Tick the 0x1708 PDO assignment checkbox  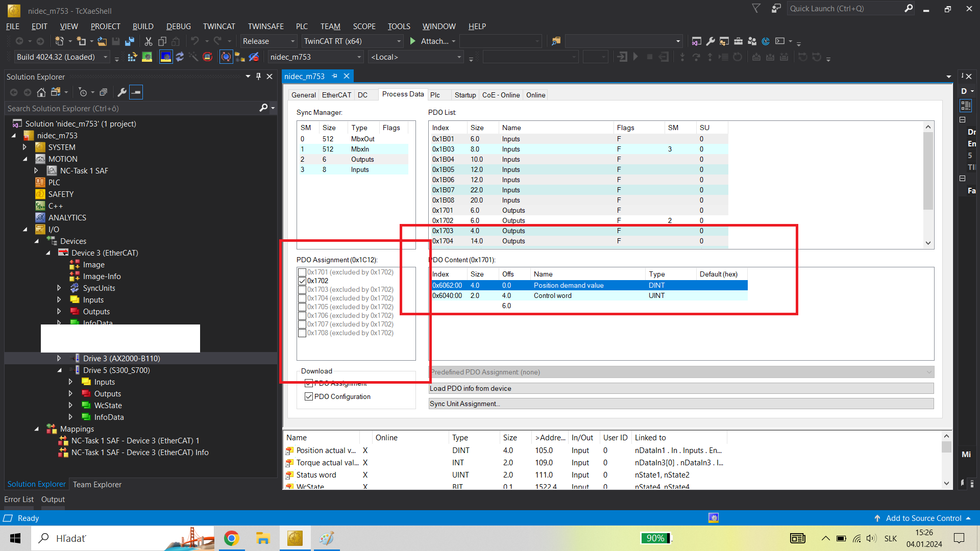(302, 333)
